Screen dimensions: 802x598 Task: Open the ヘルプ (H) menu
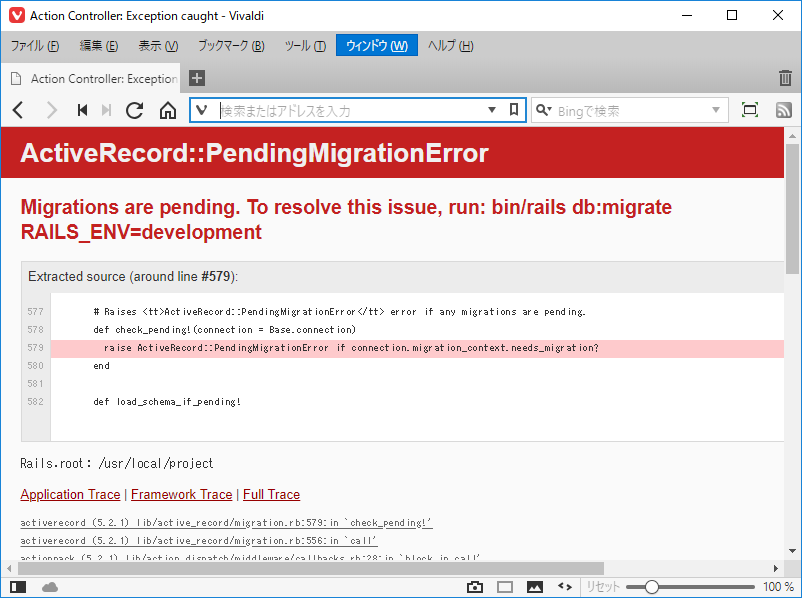(451, 46)
